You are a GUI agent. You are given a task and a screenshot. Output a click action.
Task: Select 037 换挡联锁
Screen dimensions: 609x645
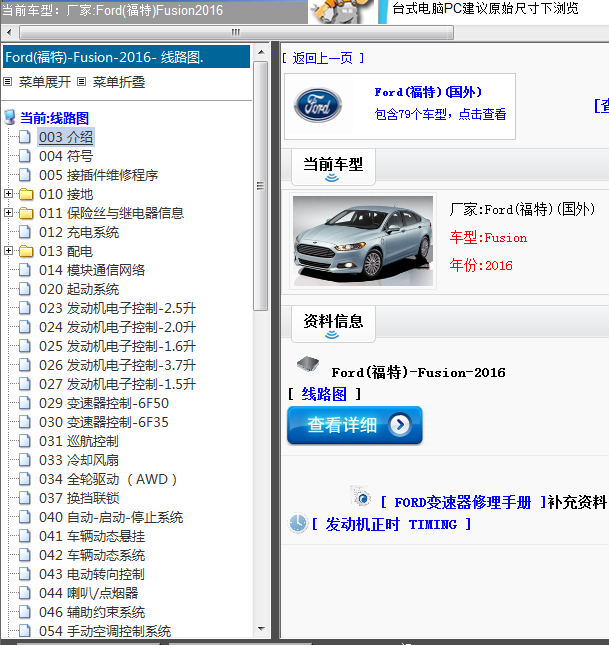click(79, 498)
